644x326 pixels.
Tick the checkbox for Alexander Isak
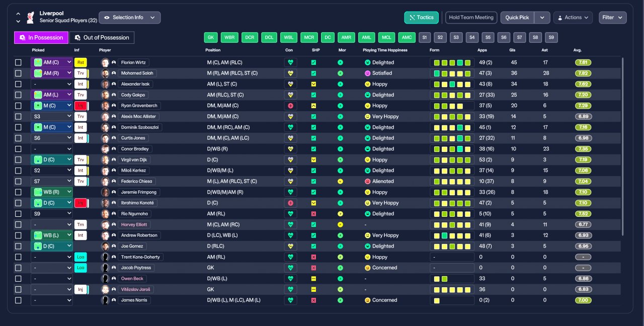(x=19, y=84)
